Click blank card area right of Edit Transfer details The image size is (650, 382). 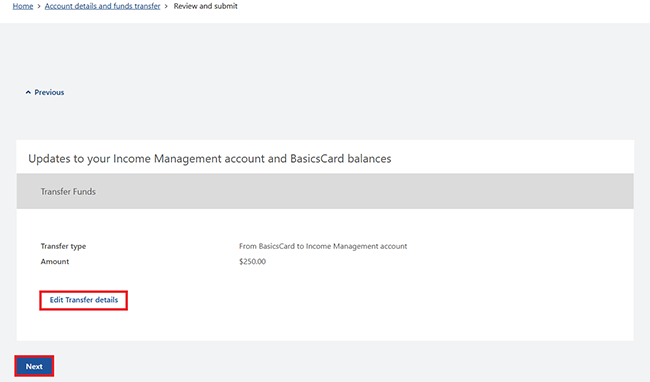[373, 300]
